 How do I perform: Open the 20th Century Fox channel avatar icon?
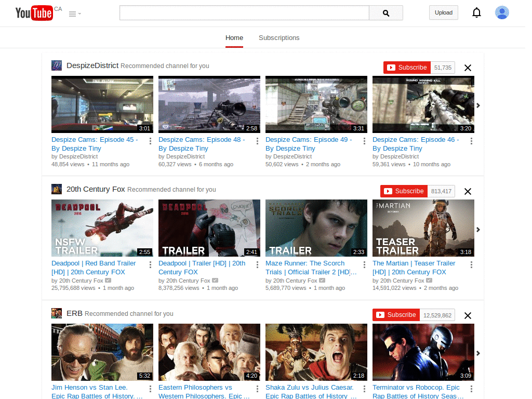(x=57, y=189)
